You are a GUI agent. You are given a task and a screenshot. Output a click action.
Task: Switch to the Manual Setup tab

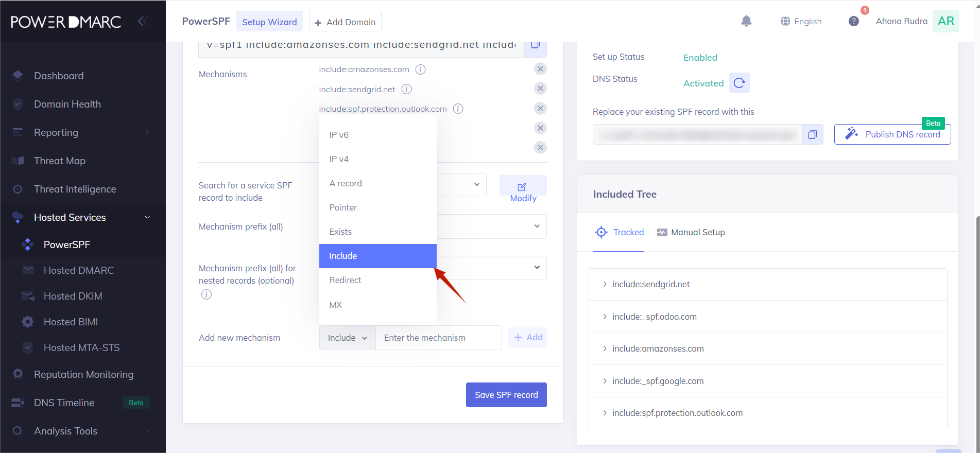coord(691,232)
